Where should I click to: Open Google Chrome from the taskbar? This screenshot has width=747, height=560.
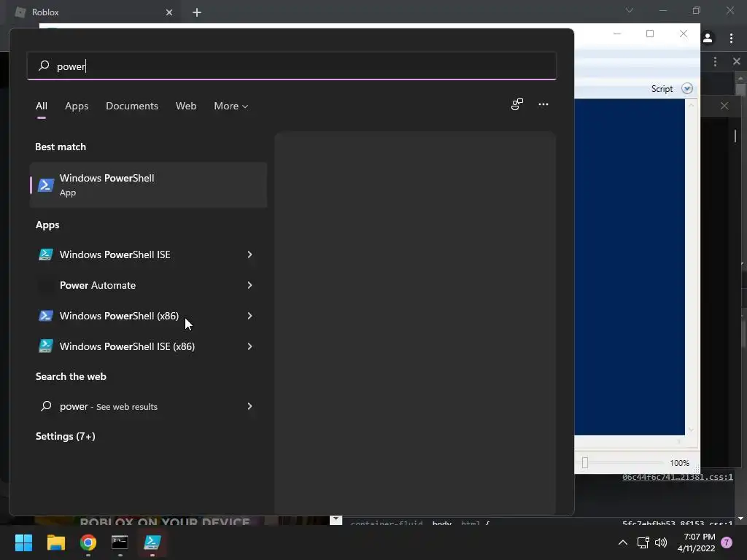[x=88, y=542]
